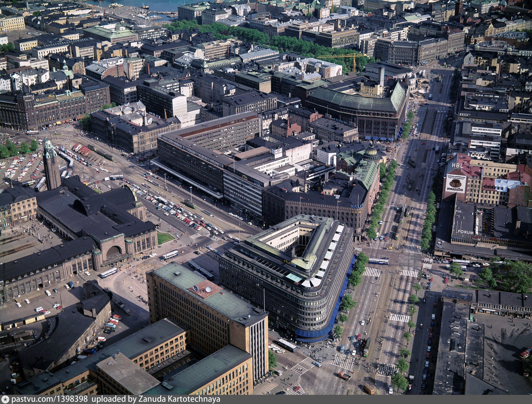Image resolution: width=532 pixels, height=404 pixels.
Task: Click the railway station arched entrance
Action: click(114, 252)
